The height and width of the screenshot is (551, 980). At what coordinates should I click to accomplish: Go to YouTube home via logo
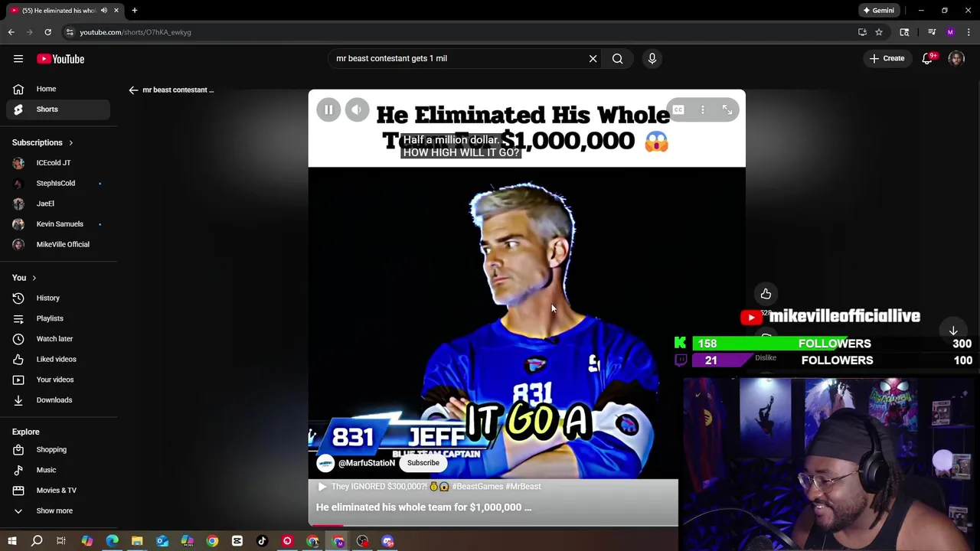[60, 59]
